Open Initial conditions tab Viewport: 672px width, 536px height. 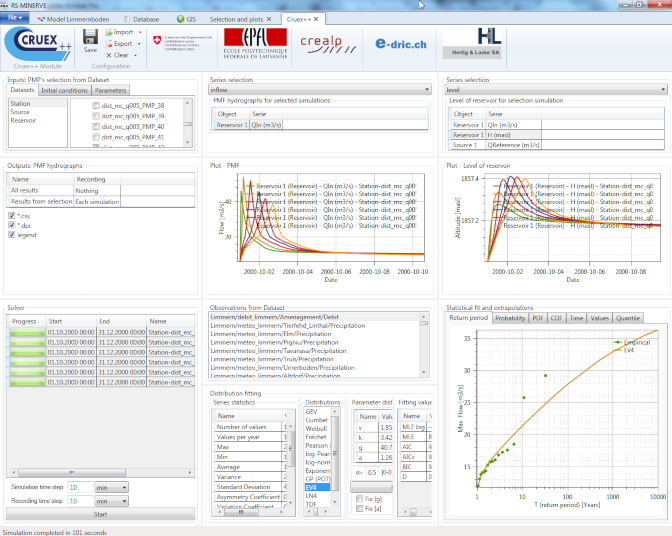pyautogui.click(x=64, y=90)
